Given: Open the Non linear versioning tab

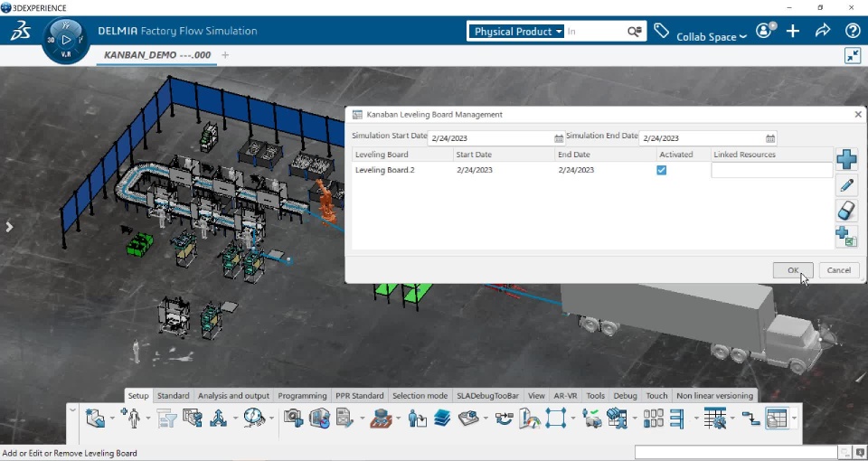Looking at the screenshot, I should [714, 396].
